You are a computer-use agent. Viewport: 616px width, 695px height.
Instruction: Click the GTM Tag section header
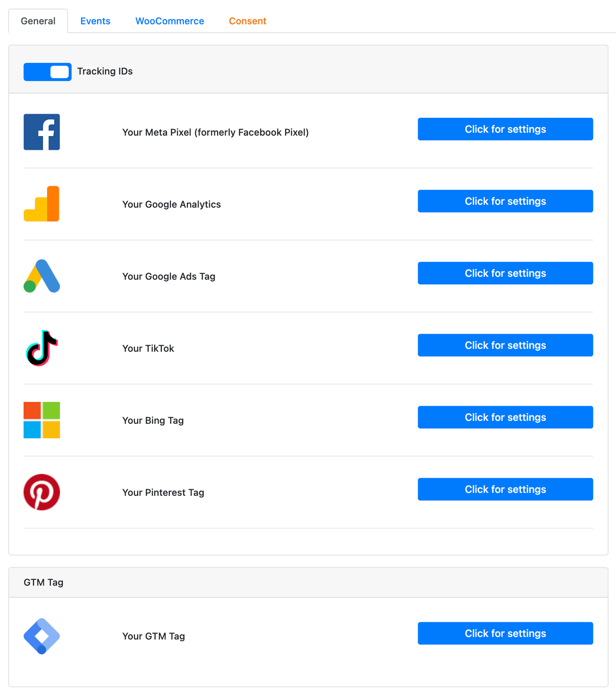pyautogui.click(x=44, y=583)
